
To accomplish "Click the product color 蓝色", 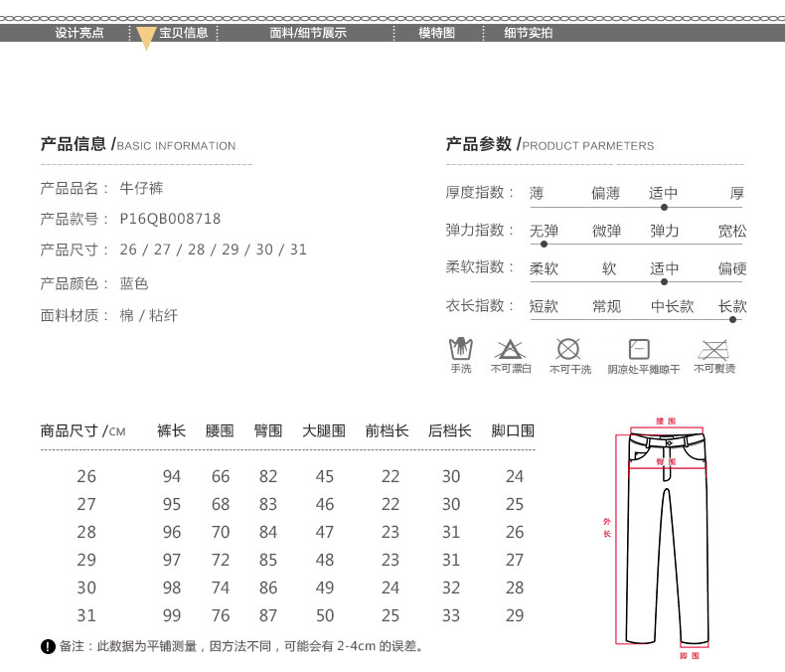I will coord(134,283).
